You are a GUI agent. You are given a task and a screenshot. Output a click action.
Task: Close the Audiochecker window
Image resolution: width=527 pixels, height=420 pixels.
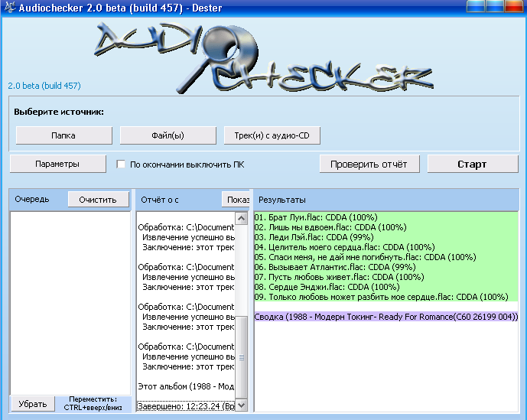[x=516, y=7]
